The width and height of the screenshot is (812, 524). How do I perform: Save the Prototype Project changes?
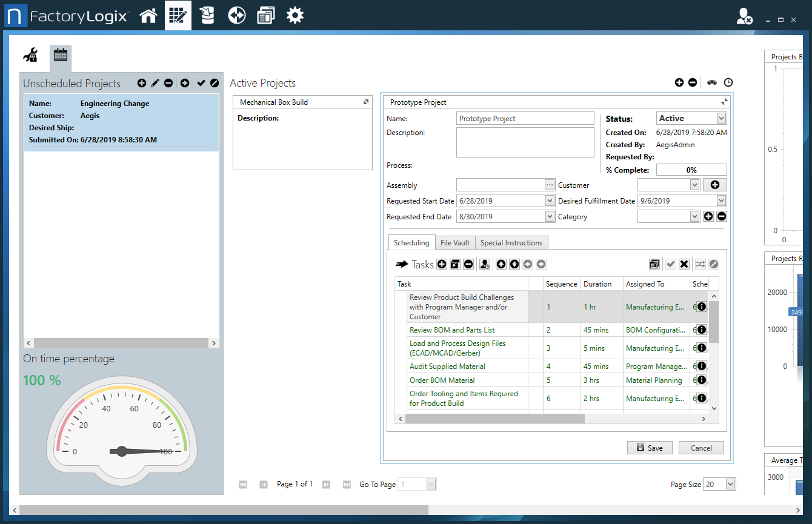click(x=650, y=447)
